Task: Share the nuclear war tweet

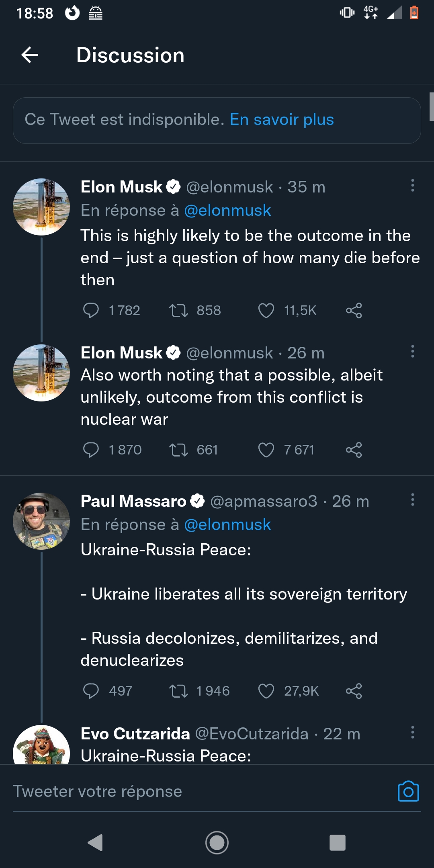Action: (354, 450)
